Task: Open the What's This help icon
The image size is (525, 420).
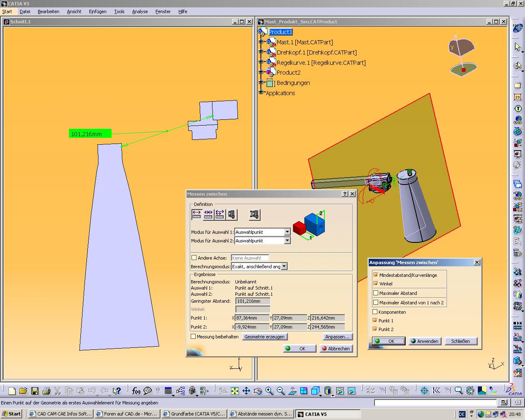Action: click(117, 391)
